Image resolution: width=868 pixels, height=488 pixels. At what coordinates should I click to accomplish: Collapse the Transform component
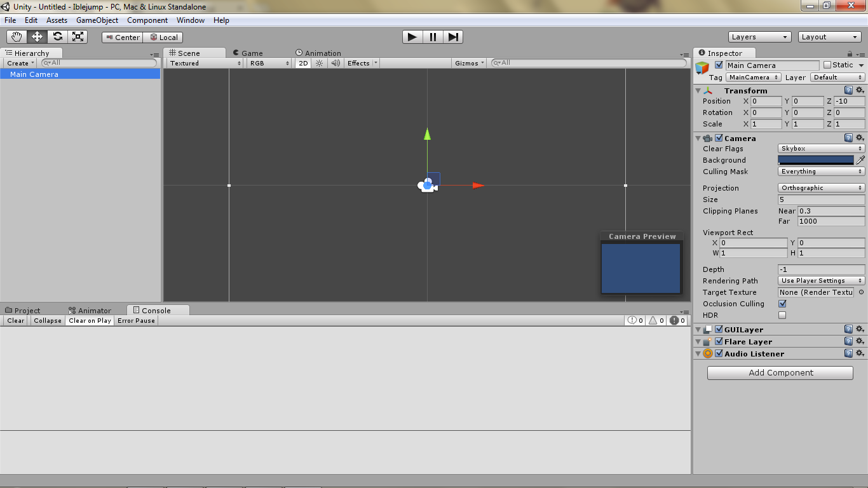point(697,90)
